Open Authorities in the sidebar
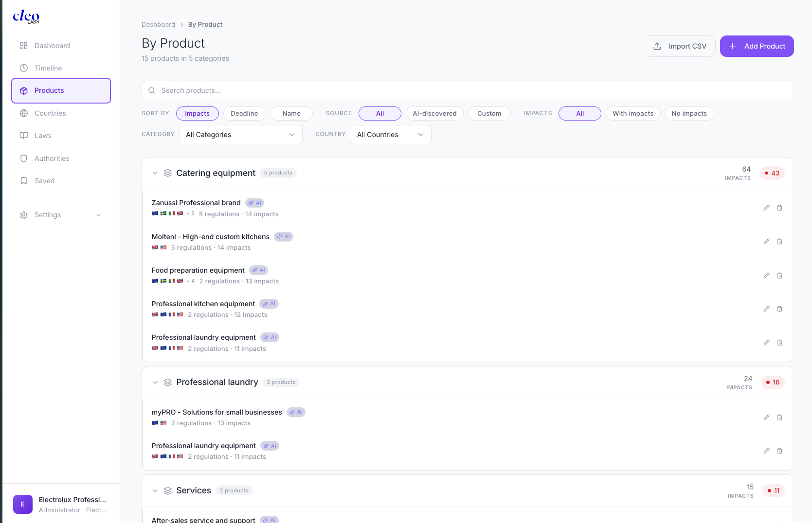This screenshot has width=812, height=523. pyautogui.click(x=61, y=158)
